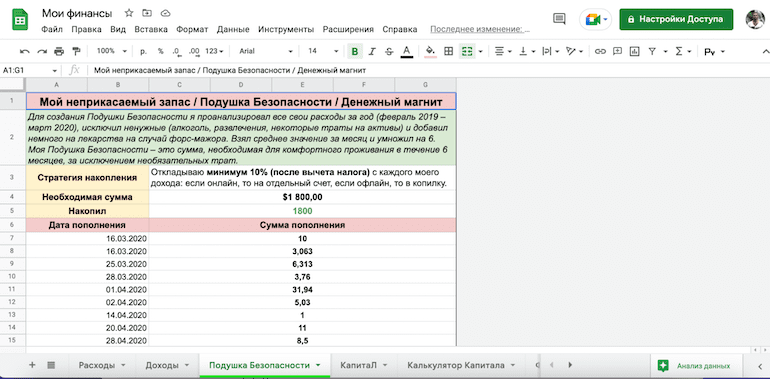Click the Print icon
Viewport: 770px width, 379px height.
click(59, 51)
